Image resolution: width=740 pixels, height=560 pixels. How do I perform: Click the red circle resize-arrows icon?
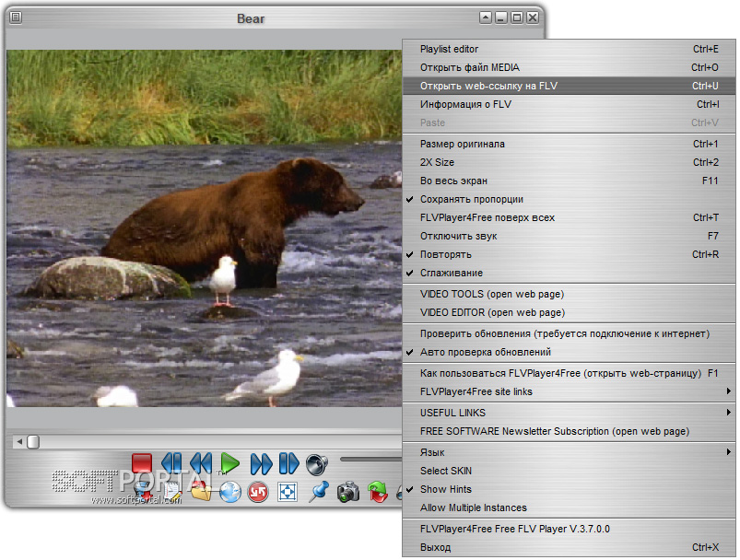tap(258, 493)
